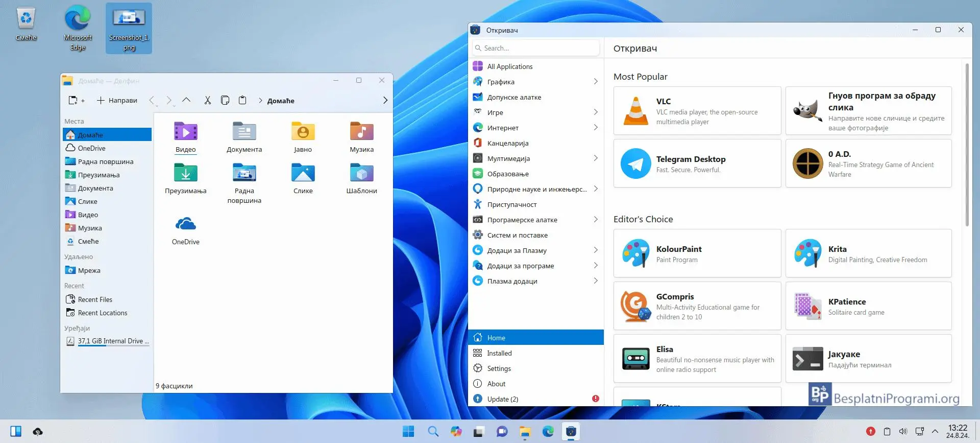This screenshot has height=443, width=980.
Task: Select OneDrive in Dolphin places sidebar
Action: click(107, 148)
